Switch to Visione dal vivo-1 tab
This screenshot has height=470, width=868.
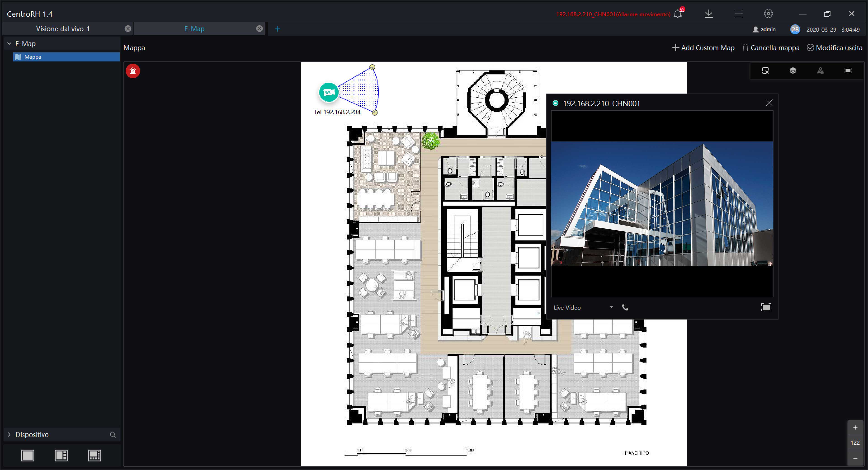pyautogui.click(x=63, y=29)
